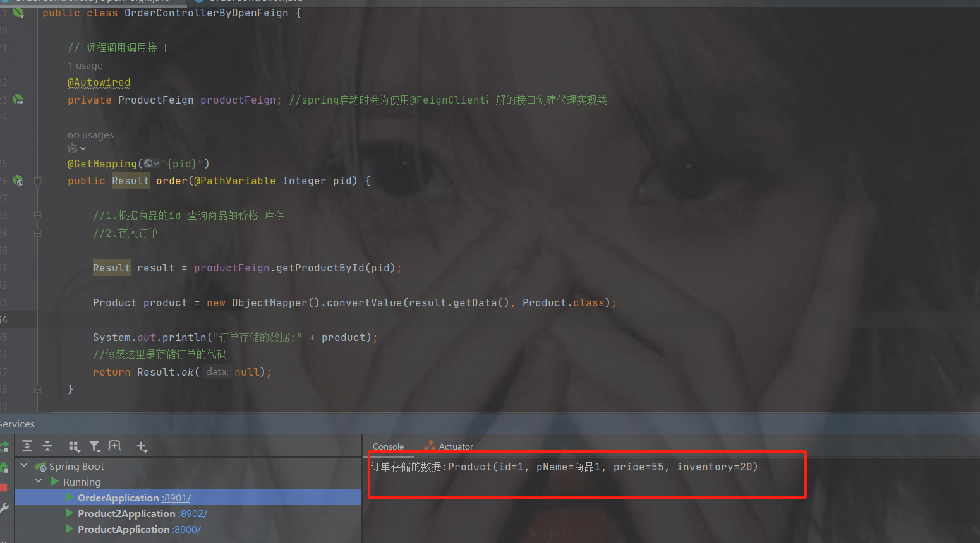Open the Group By options in Services
980x543 pixels.
pos(75,446)
